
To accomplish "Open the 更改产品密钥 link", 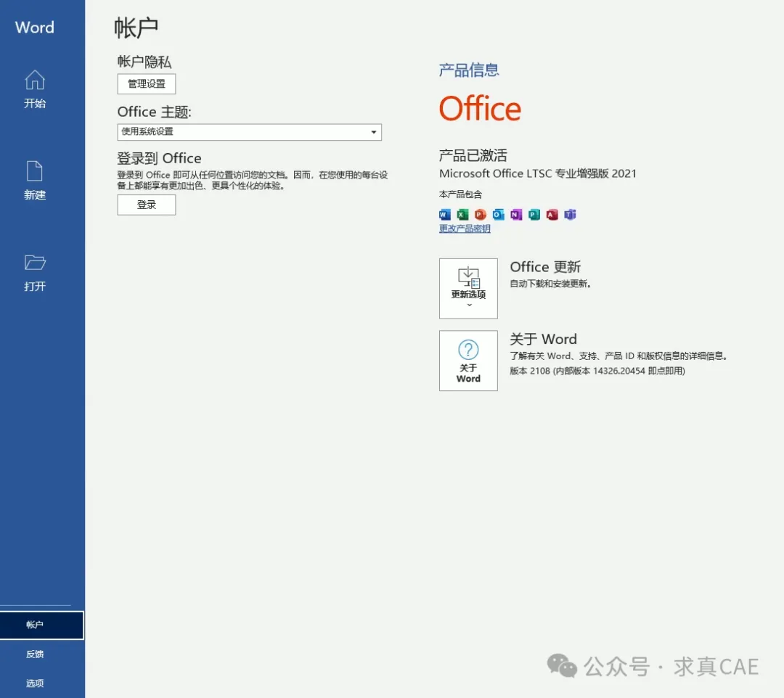I will click(x=465, y=229).
